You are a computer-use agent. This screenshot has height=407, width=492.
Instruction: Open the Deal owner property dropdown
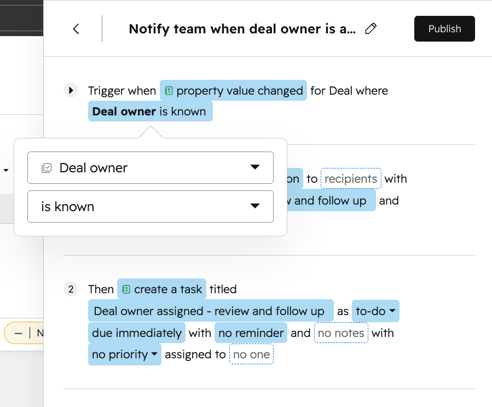[x=150, y=168]
